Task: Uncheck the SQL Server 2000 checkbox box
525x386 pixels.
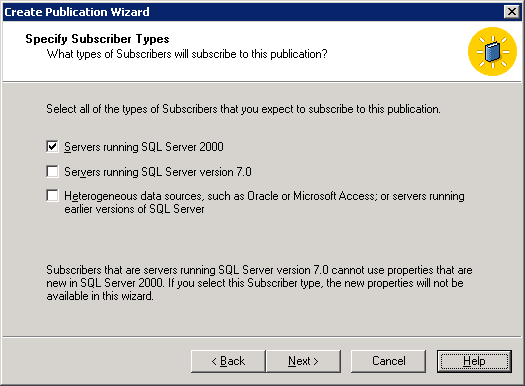Action: (52, 147)
